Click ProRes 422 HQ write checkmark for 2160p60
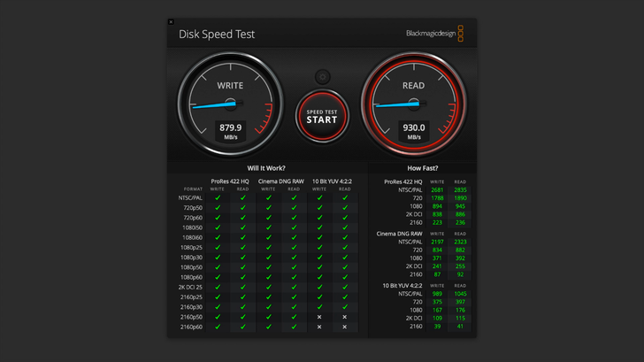 point(218,327)
